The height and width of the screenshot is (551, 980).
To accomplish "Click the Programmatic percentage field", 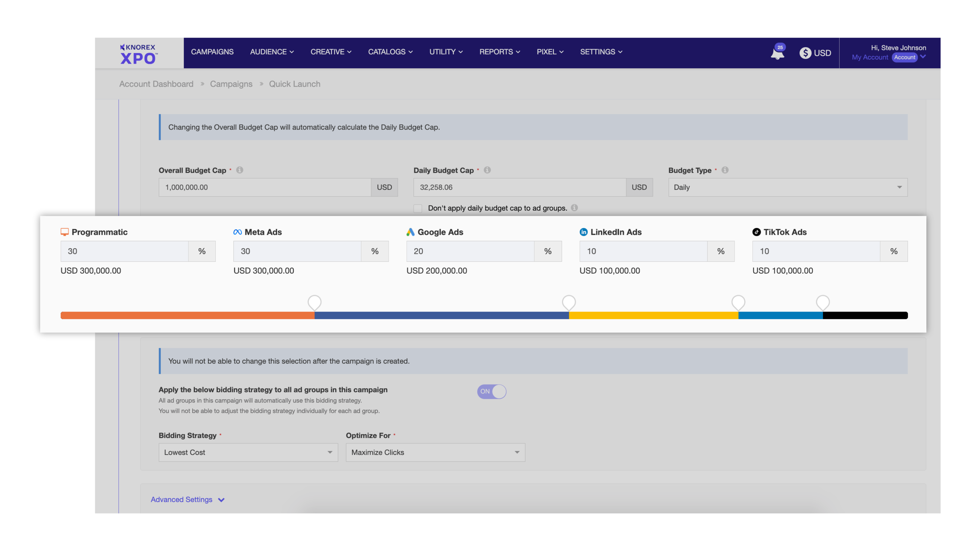I will pyautogui.click(x=124, y=251).
